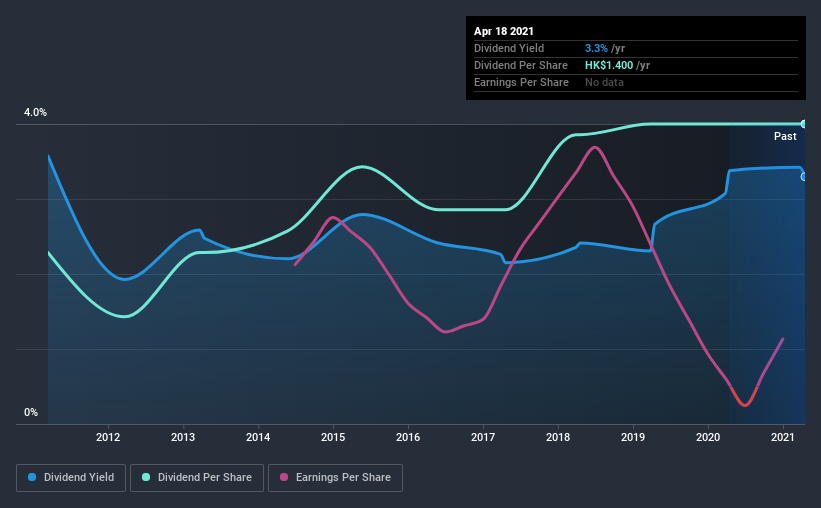Click the Dividend Per Share endpoint marker
This screenshot has width=821, height=508.
tap(804, 124)
